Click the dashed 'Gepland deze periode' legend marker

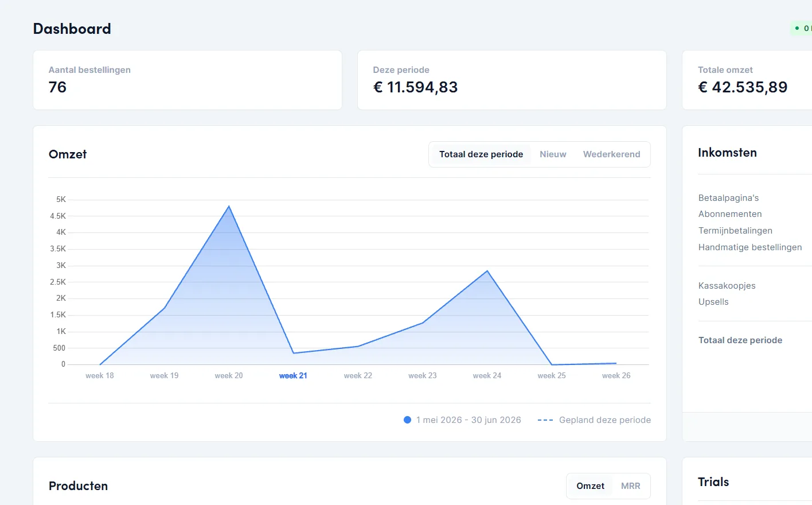[545, 420]
